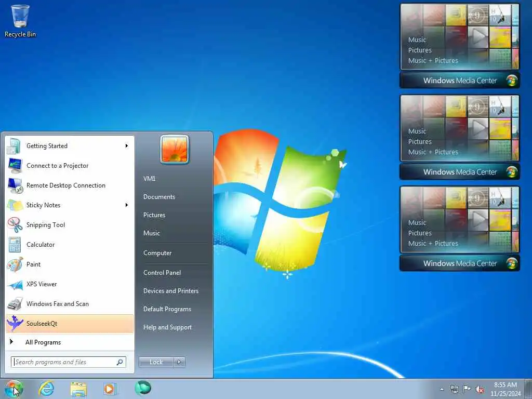Image resolution: width=532 pixels, height=399 pixels.
Task: Launch the Snipping Tool scissors icon
Action: (x=15, y=225)
